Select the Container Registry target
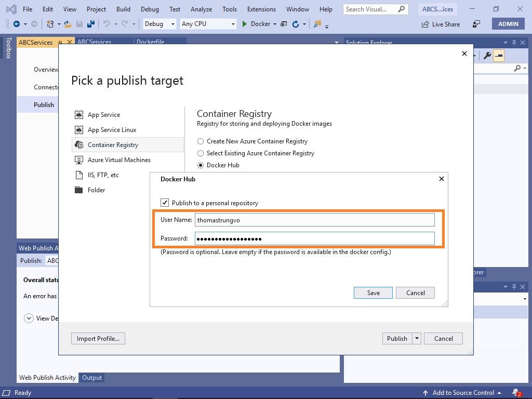 coord(128,145)
